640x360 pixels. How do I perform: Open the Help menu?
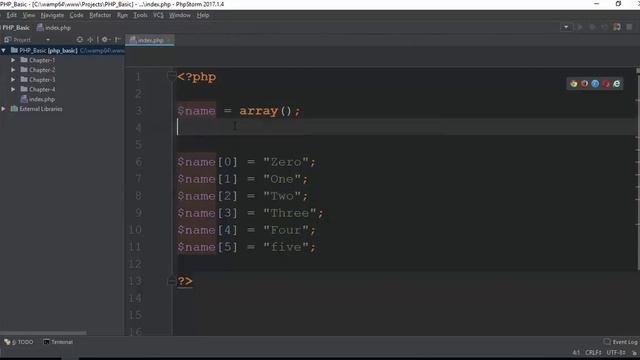(x=203, y=15)
